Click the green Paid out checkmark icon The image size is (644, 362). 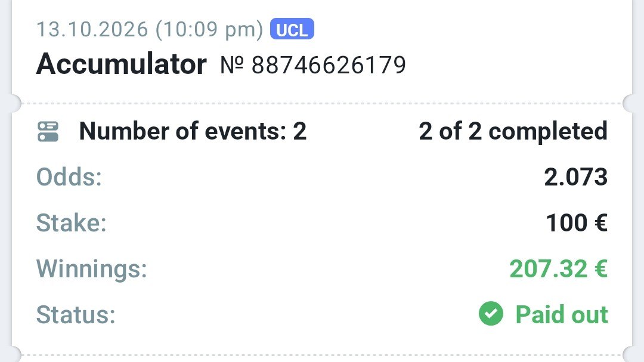coord(491,314)
